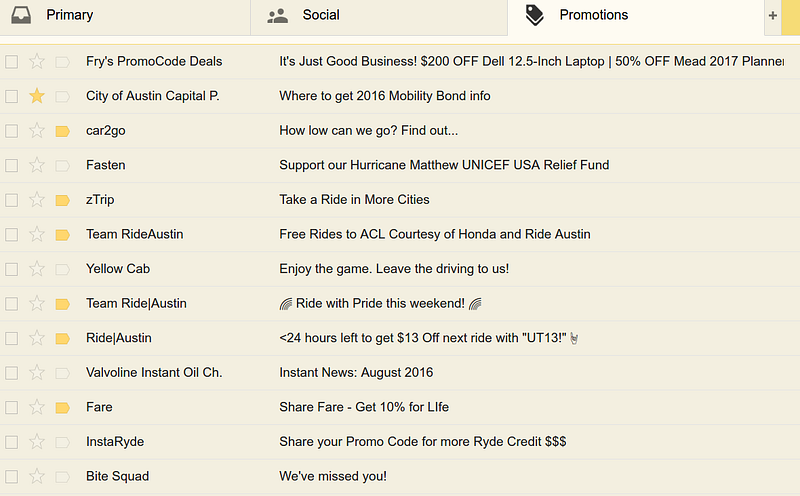Open 'Instant News: August 2016' email
The image size is (800, 496).
pos(356,373)
